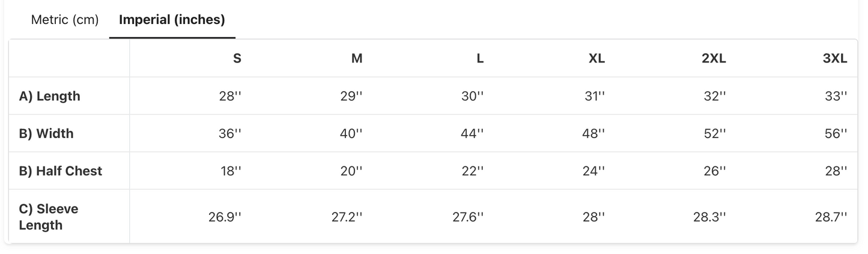
Task: Click the 28.7'' sleeve length for 3XL
Action: tap(831, 217)
